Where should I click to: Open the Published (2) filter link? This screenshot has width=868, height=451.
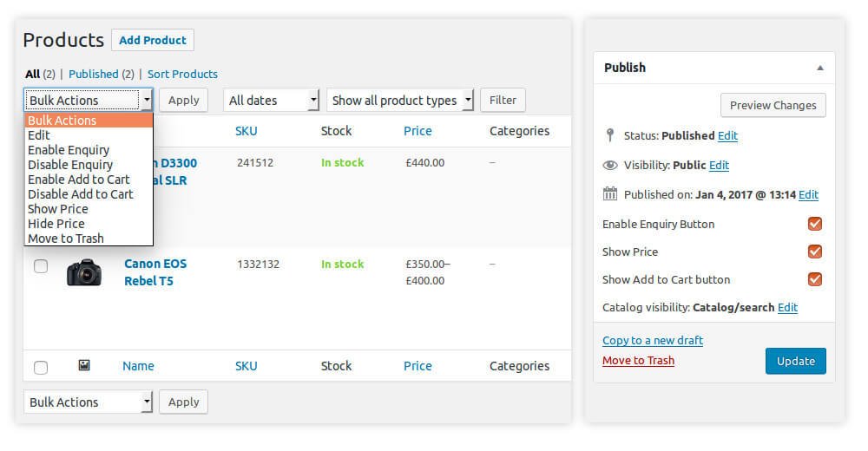[102, 74]
